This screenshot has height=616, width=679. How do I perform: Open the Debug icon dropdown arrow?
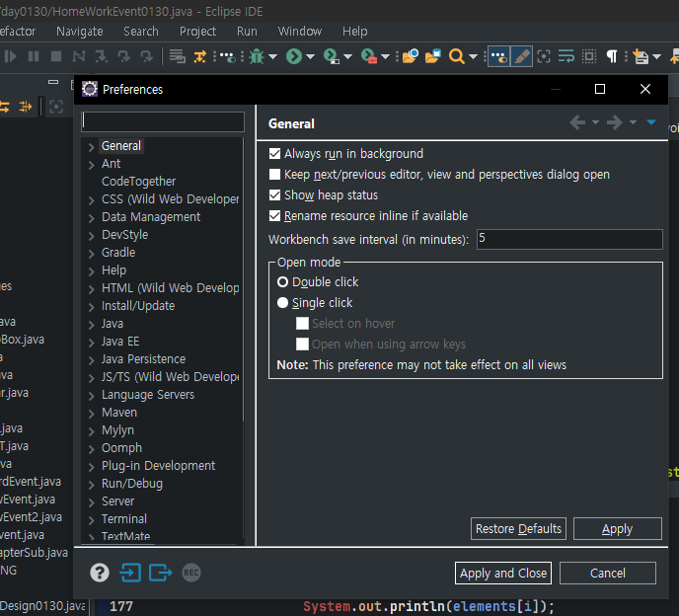click(272, 56)
